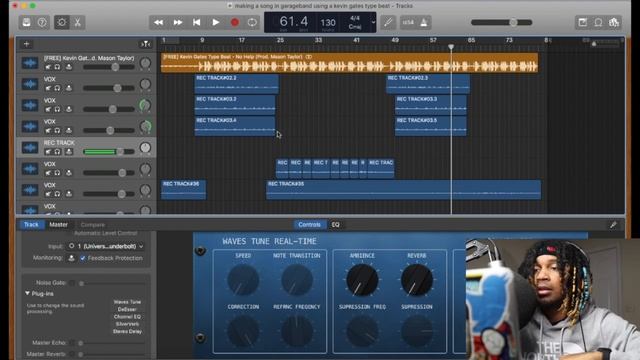Open Quick Help question mark icon
The image size is (640, 360).
(42, 22)
